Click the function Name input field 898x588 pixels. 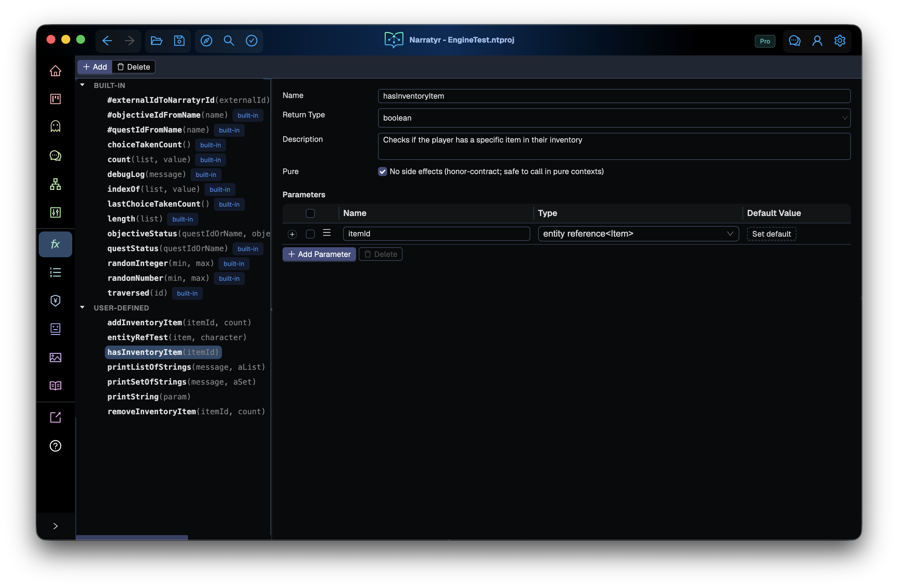614,96
